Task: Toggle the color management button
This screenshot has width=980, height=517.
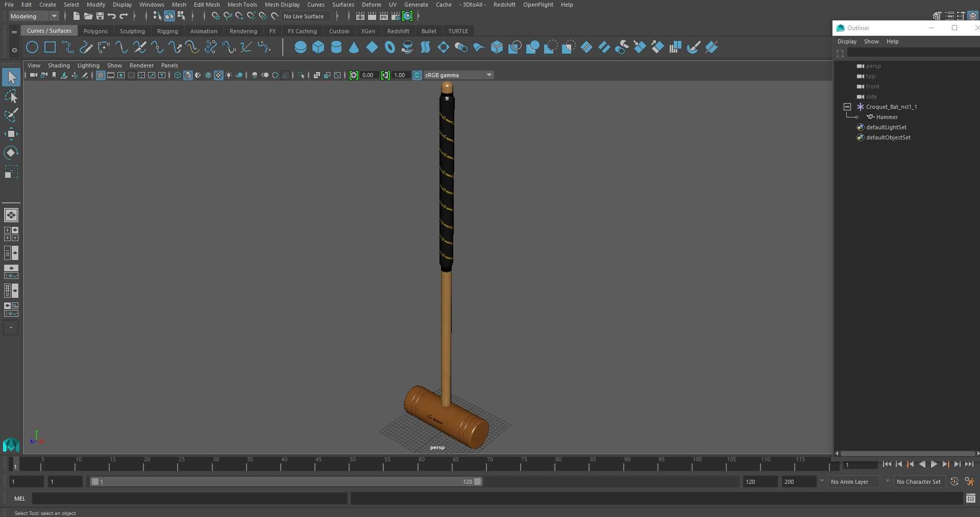Action: [x=417, y=75]
